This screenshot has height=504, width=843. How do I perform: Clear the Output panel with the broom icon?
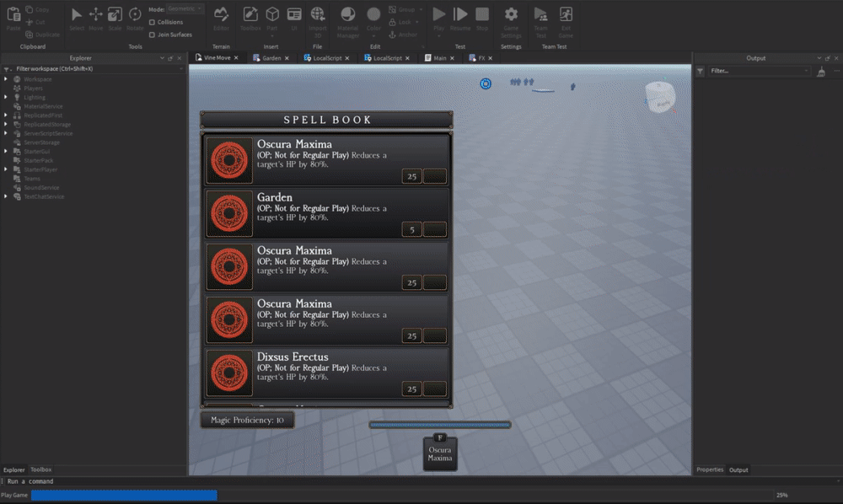coord(821,71)
